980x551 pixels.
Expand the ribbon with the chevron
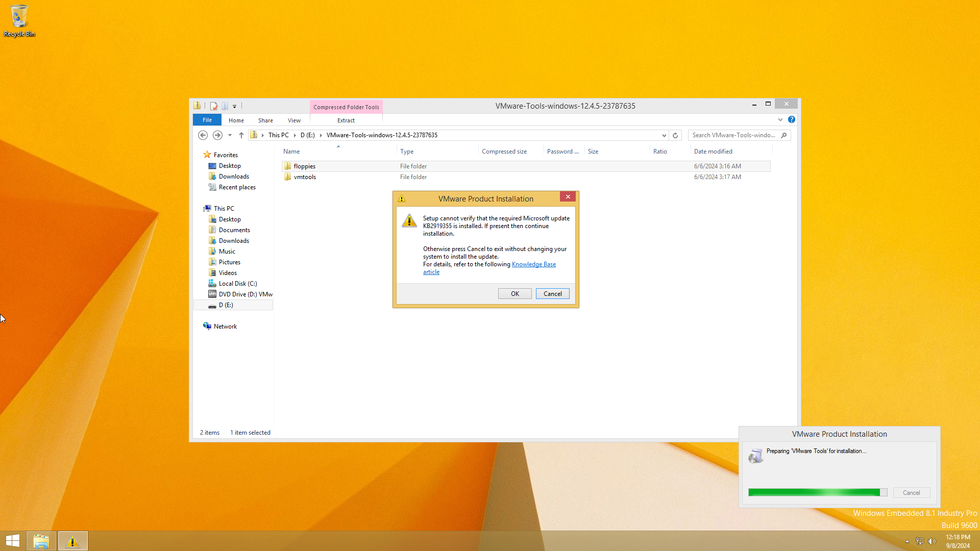point(780,119)
